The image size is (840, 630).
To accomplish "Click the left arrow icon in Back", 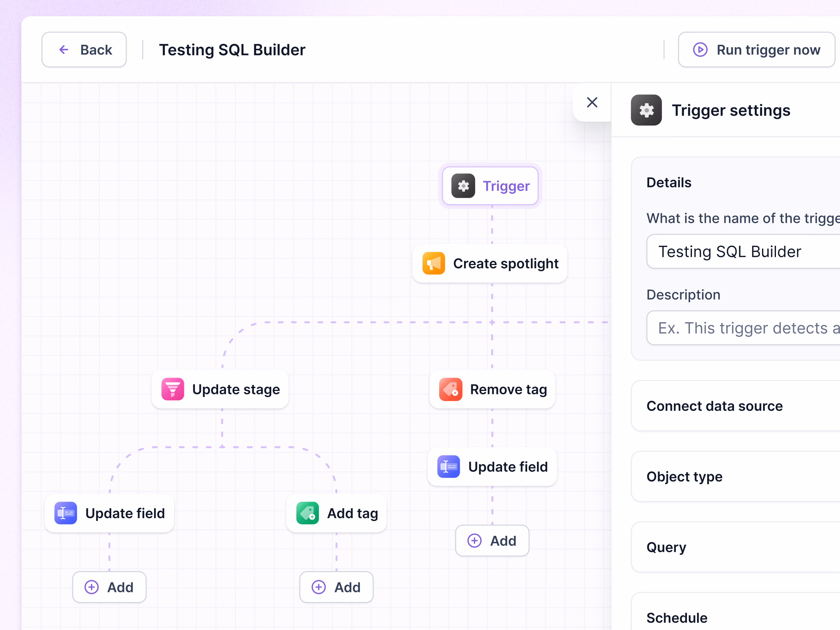I will coord(64,50).
